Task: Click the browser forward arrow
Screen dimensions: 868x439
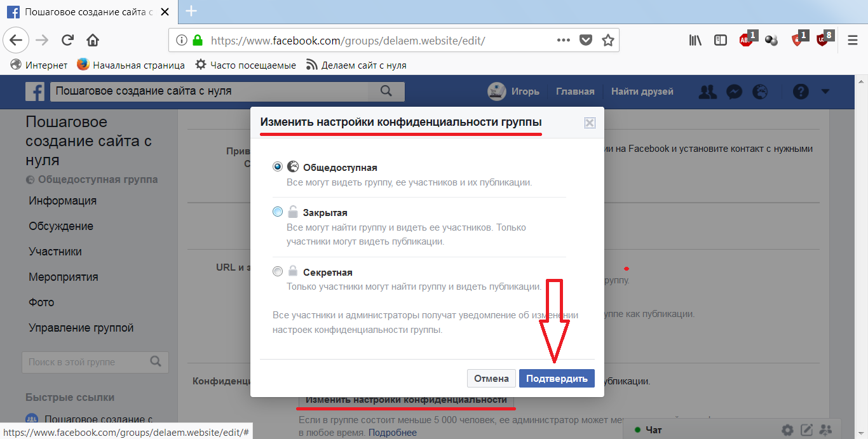Action: coord(42,40)
